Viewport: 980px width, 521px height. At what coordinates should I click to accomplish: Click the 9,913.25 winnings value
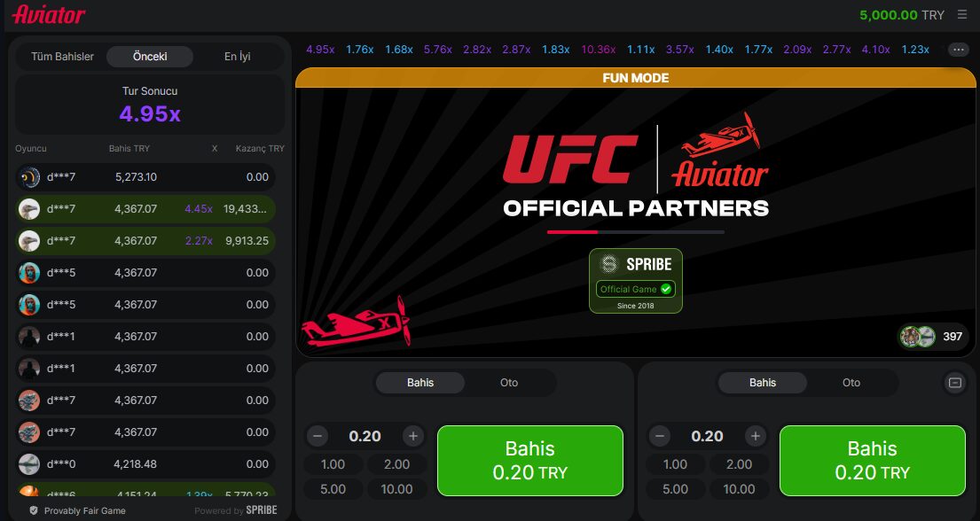point(247,241)
